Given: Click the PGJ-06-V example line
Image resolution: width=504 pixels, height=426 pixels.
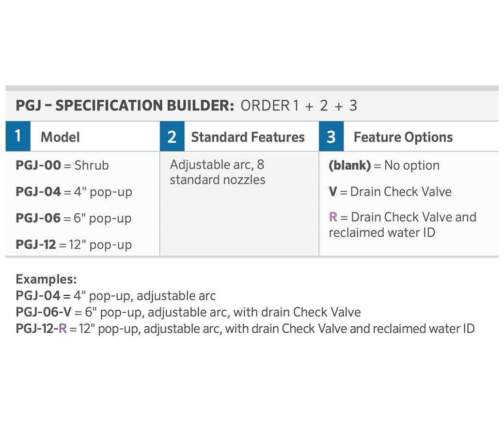Looking at the screenshot, I should [x=188, y=312].
